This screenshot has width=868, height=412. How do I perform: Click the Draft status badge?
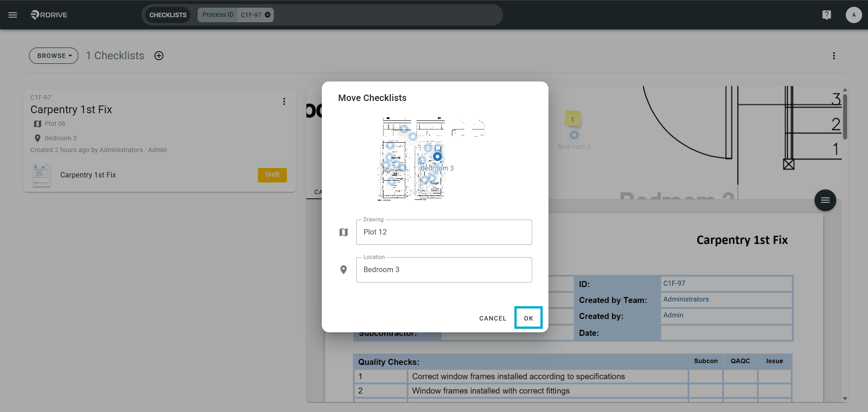pyautogui.click(x=272, y=175)
